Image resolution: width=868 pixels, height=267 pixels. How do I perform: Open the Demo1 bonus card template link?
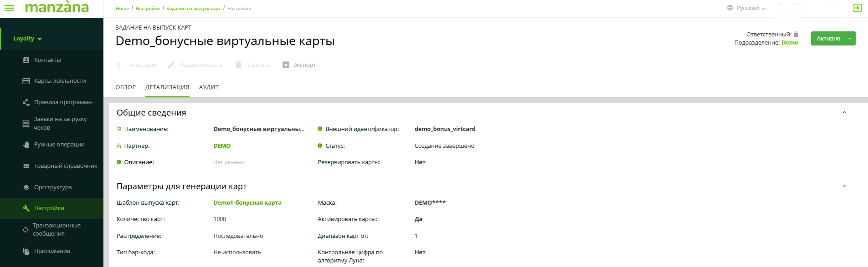pos(247,203)
